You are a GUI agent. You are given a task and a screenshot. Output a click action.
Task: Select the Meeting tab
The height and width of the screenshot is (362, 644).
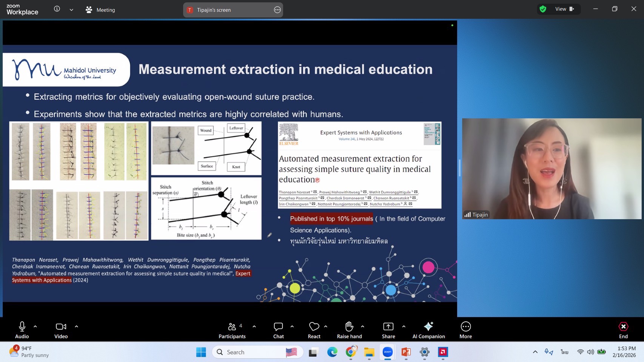click(x=100, y=10)
